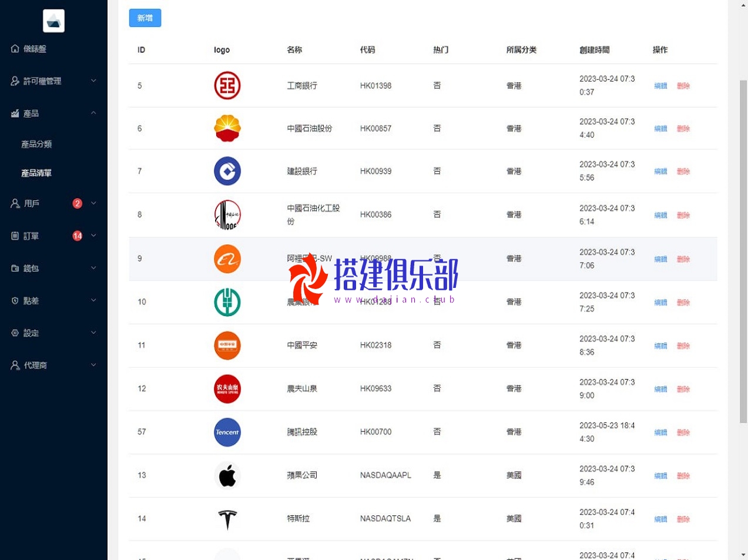Click the 產品 chart icon in sidebar
Viewport: 748px width, 560px height.
[x=15, y=113]
